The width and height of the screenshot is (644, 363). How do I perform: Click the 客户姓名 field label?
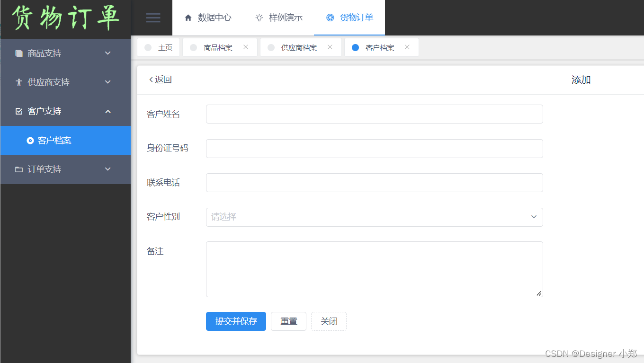pyautogui.click(x=163, y=114)
